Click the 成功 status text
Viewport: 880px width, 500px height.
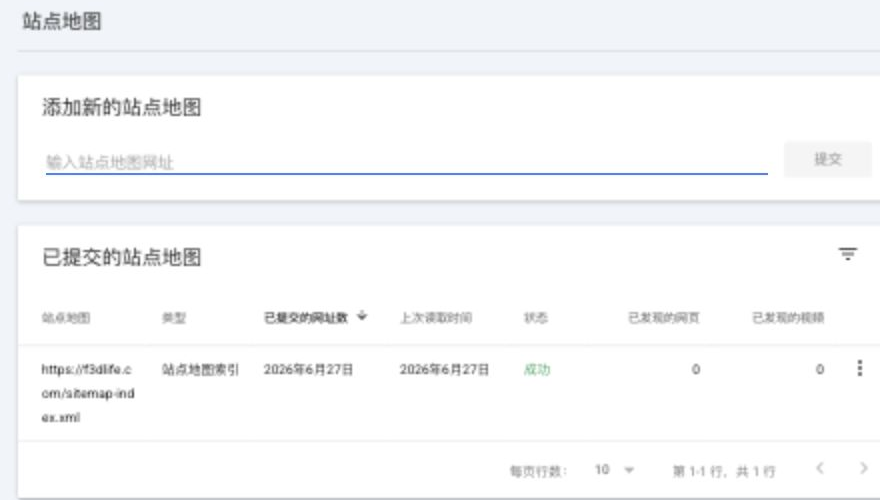[537, 369]
